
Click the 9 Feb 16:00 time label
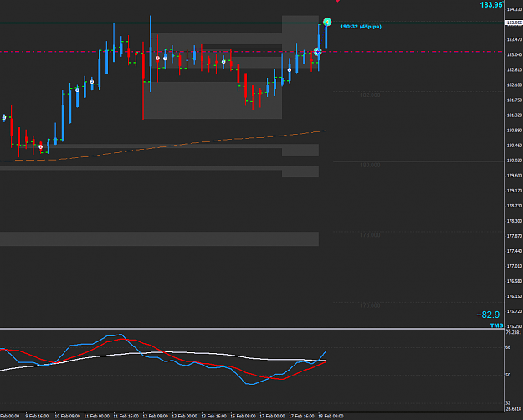tap(37, 417)
